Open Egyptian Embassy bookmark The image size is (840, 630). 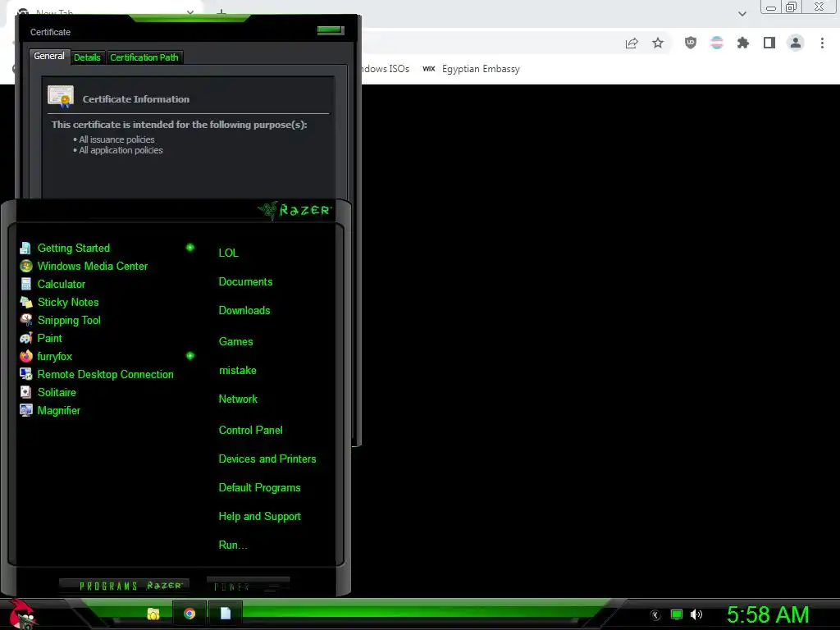coord(472,69)
